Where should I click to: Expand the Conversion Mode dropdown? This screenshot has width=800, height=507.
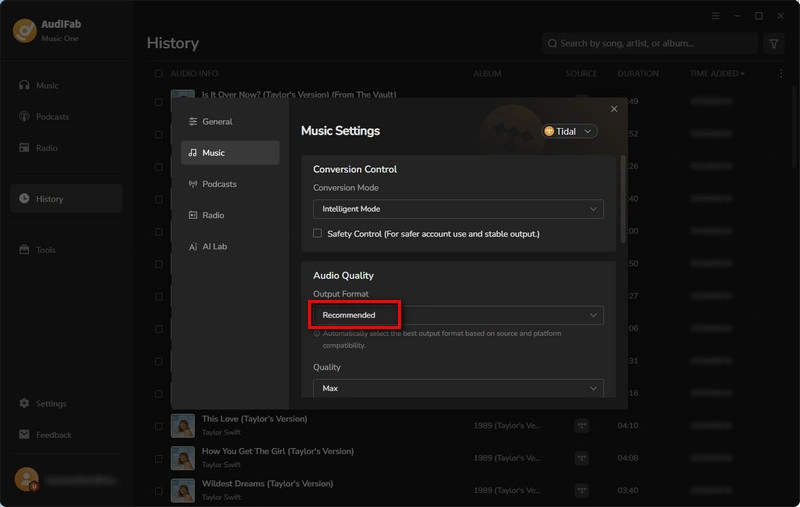click(458, 209)
